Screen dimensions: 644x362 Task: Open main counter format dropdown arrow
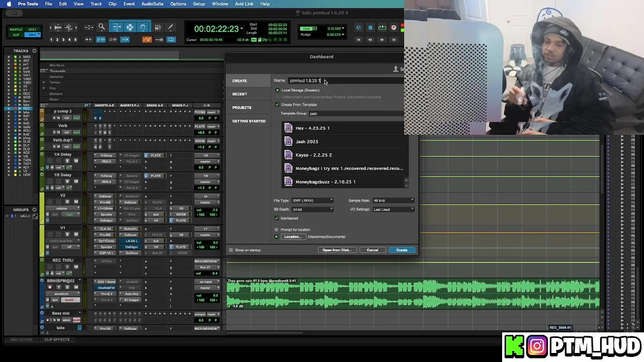point(242,29)
